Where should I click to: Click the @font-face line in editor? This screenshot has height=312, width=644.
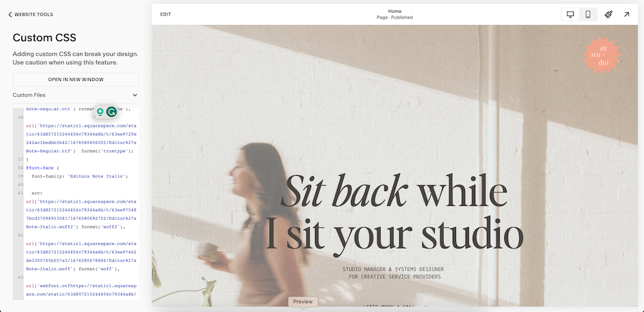(43, 168)
